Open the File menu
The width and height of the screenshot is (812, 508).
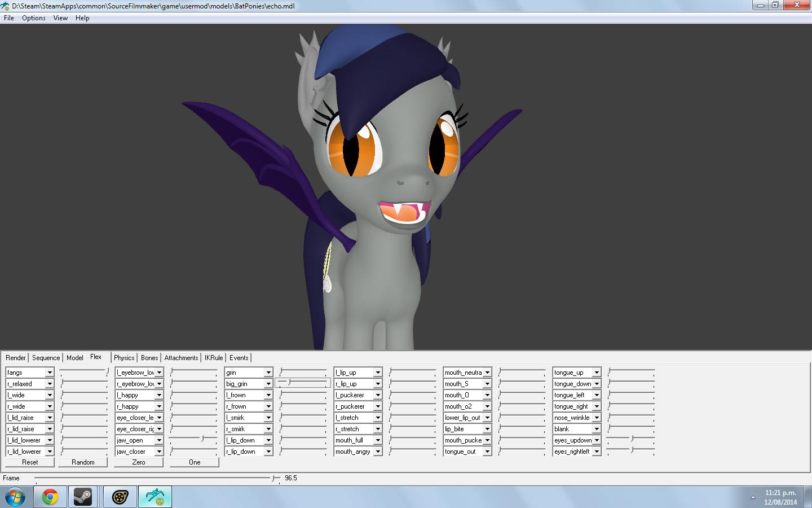(x=9, y=18)
